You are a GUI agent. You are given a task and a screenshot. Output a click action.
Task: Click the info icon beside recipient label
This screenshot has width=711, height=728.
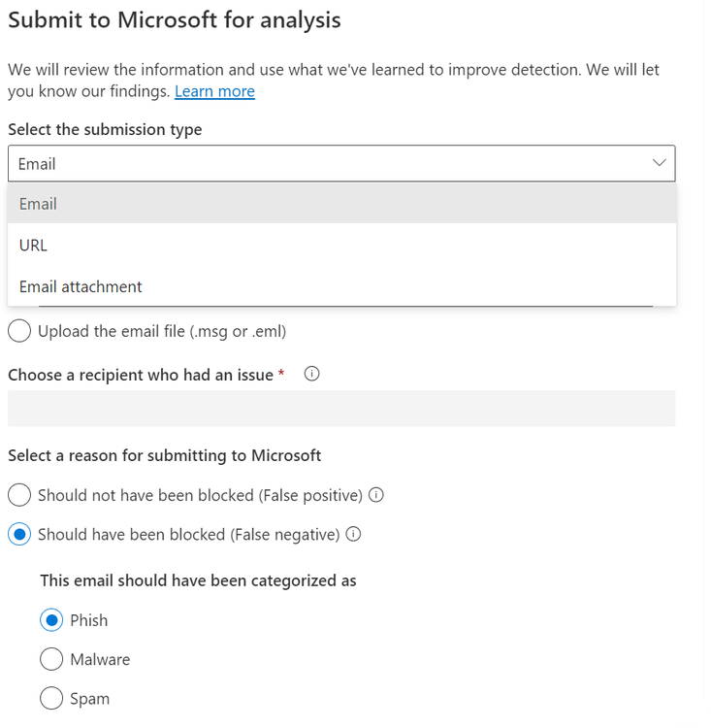coord(311,375)
